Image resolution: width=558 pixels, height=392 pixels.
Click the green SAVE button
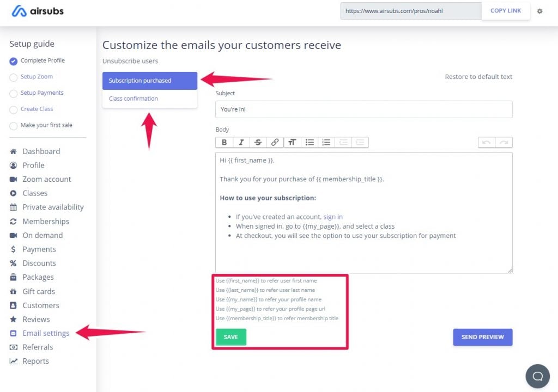(x=231, y=337)
